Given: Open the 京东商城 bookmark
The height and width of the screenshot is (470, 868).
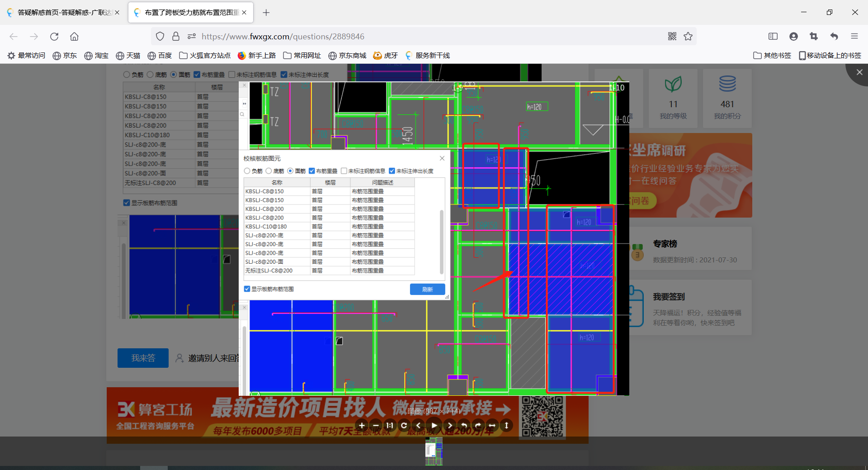Looking at the screenshot, I should 347,56.
